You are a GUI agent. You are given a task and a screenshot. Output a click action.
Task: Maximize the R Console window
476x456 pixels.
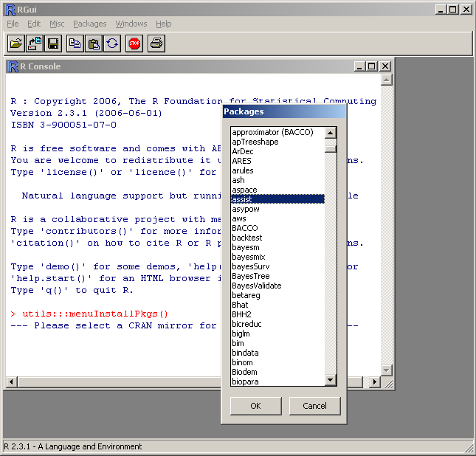pos(371,66)
